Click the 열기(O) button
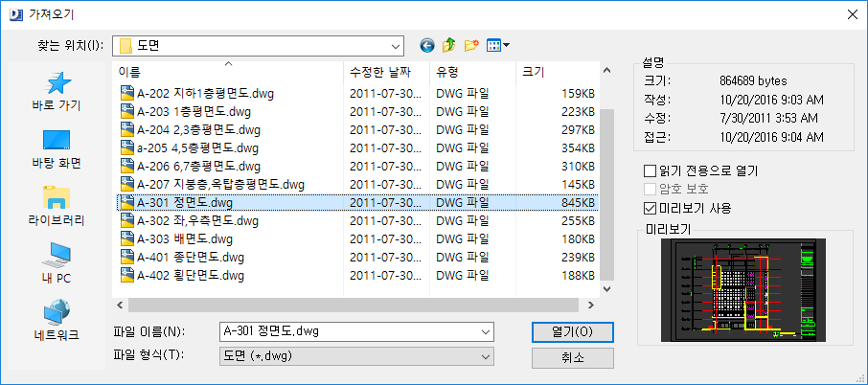 click(572, 332)
